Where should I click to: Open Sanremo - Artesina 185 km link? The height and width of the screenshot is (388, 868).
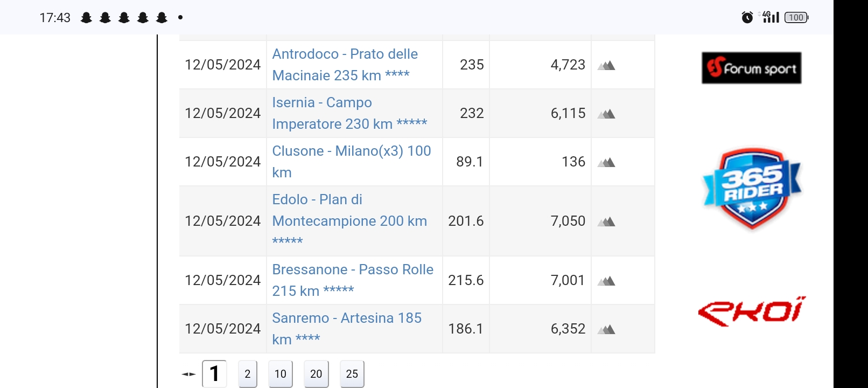(x=347, y=329)
